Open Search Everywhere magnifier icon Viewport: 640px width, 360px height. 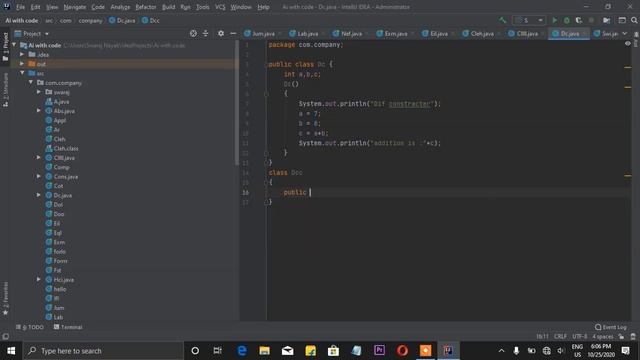634,20
